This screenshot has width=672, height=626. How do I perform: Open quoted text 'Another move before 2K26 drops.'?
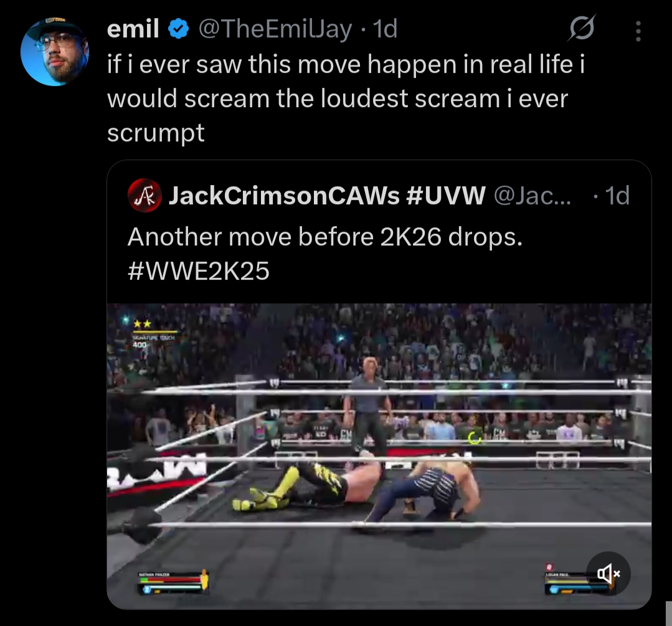tap(325, 237)
